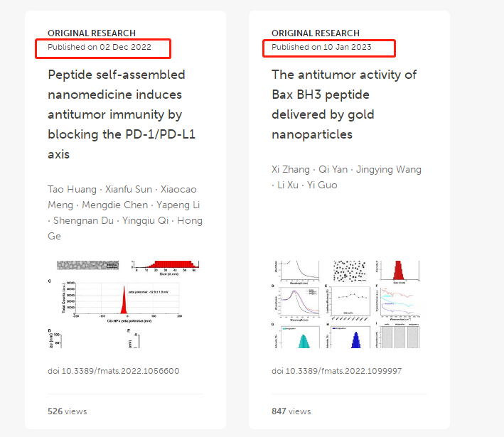Click author Shengnan Du
Viewport: 504px width, 437px height.
tap(83, 221)
